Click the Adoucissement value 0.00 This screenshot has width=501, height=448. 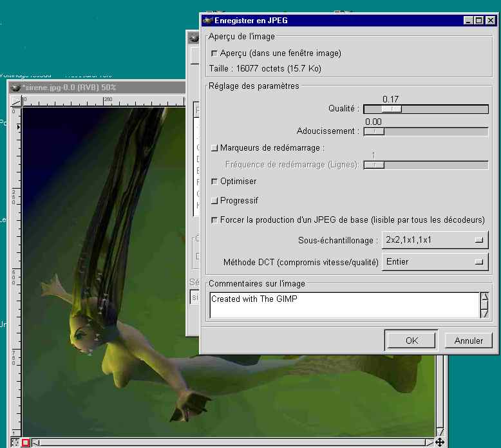pyautogui.click(x=373, y=122)
